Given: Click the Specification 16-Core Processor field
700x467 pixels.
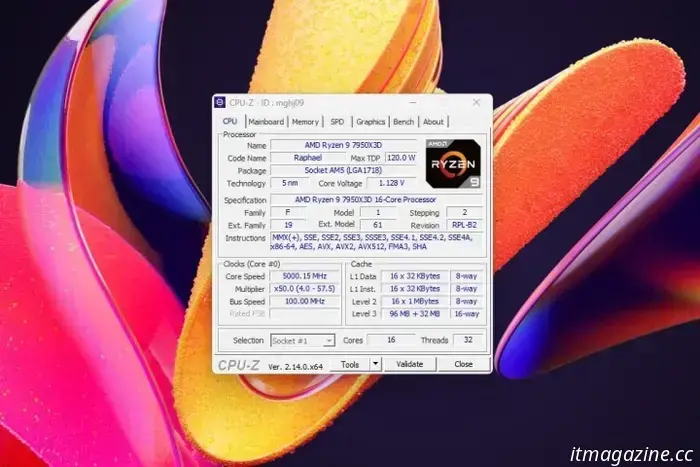Looking at the screenshot, I should (376, 200).
